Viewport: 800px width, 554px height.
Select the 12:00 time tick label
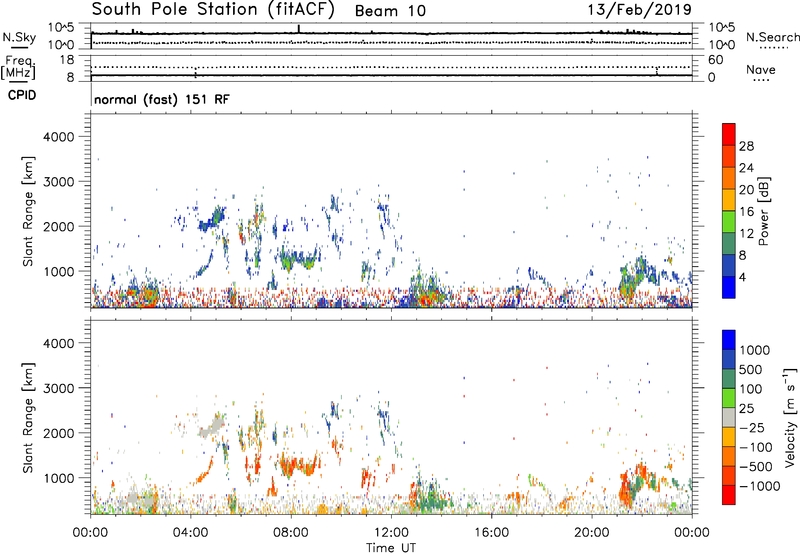click(391, 533)
